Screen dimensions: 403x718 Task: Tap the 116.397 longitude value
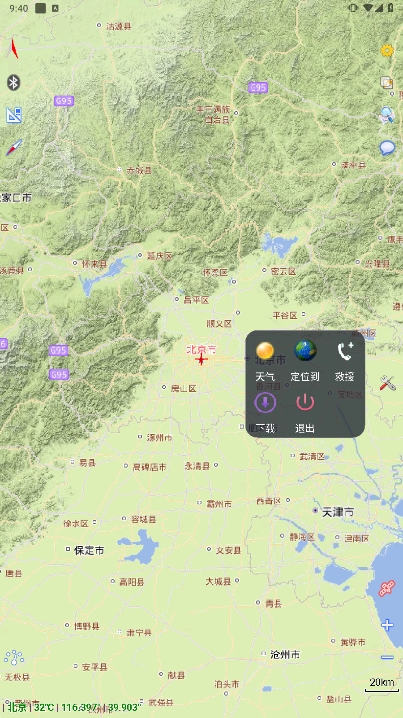pos(79,707)
